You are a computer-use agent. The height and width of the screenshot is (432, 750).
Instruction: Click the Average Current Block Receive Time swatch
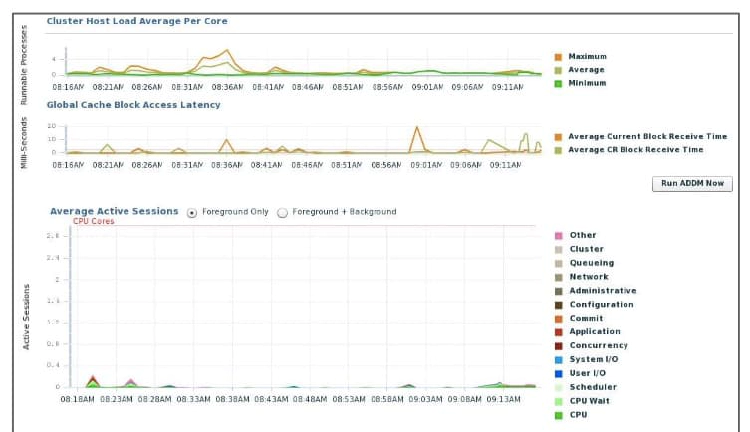click(558, 137)
